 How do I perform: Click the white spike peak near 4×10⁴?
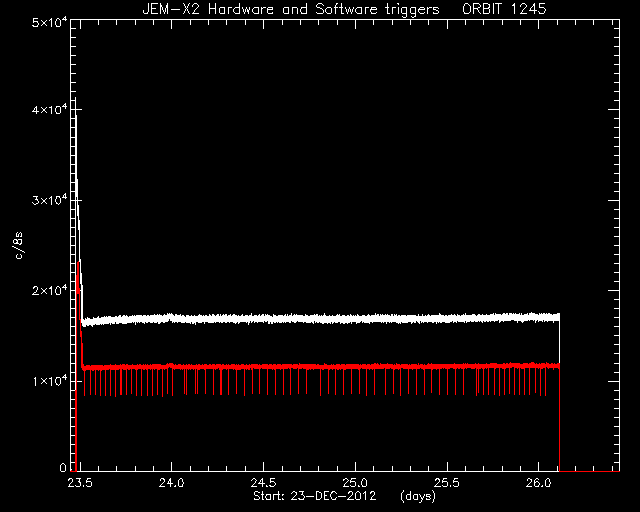[76, 100]
